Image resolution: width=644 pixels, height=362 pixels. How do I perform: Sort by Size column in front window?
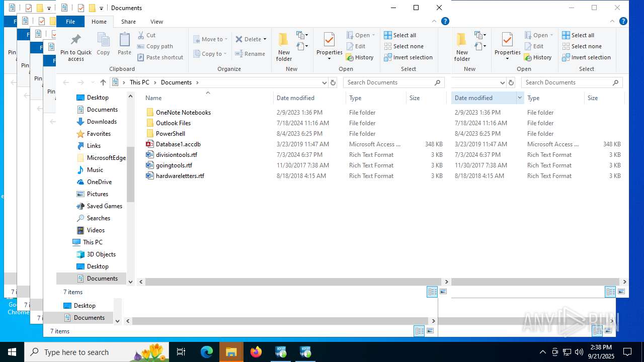(x=426, y=98)
